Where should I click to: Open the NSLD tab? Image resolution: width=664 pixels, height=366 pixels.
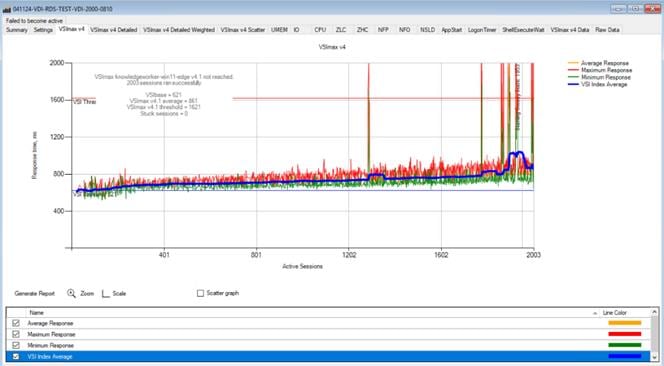pyautogui.click(x=427, y=30)
